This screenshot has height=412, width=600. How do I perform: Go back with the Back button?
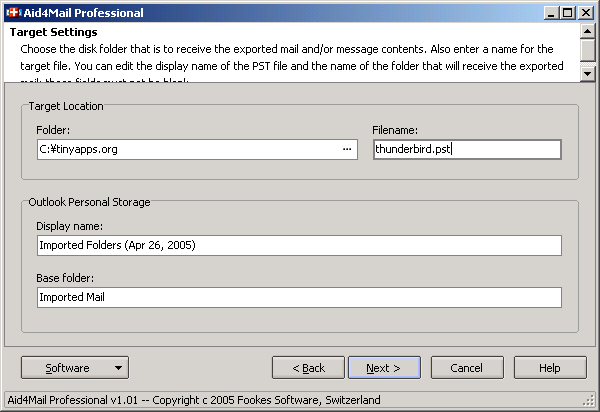coord(308,368)
